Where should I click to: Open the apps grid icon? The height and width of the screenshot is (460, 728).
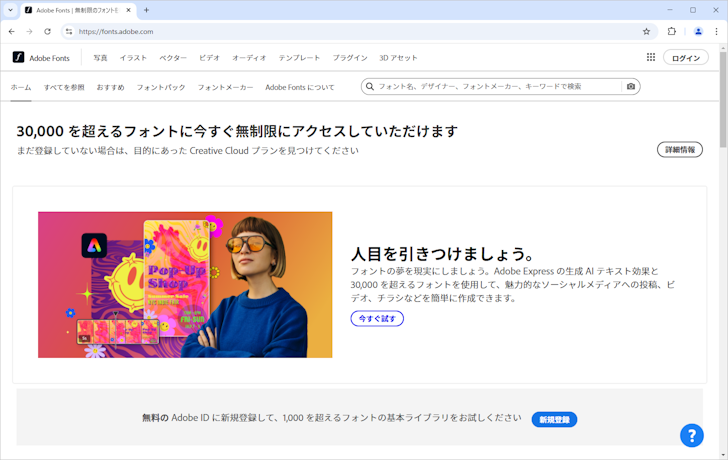(651, 57)
